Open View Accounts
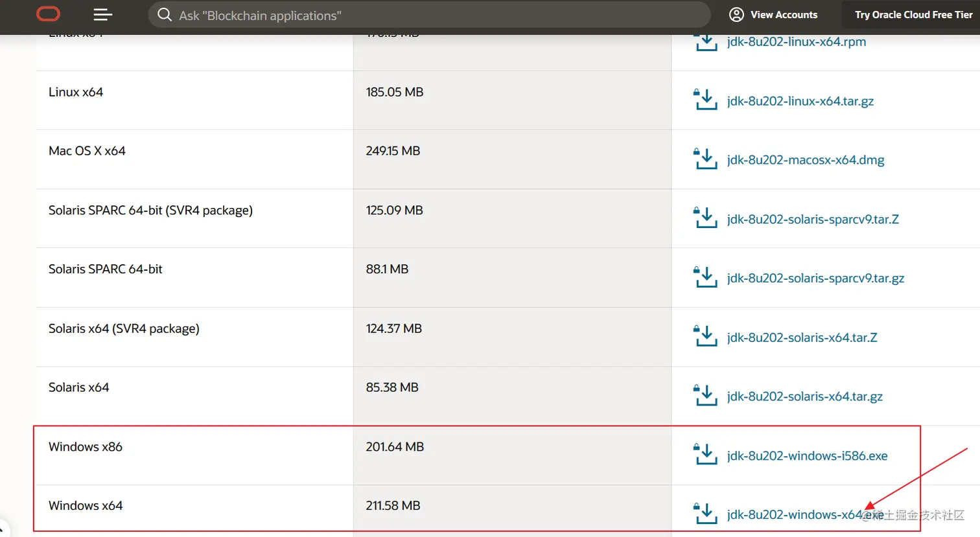This screenshot has width=980, height=537. click(x=773, y=14)
